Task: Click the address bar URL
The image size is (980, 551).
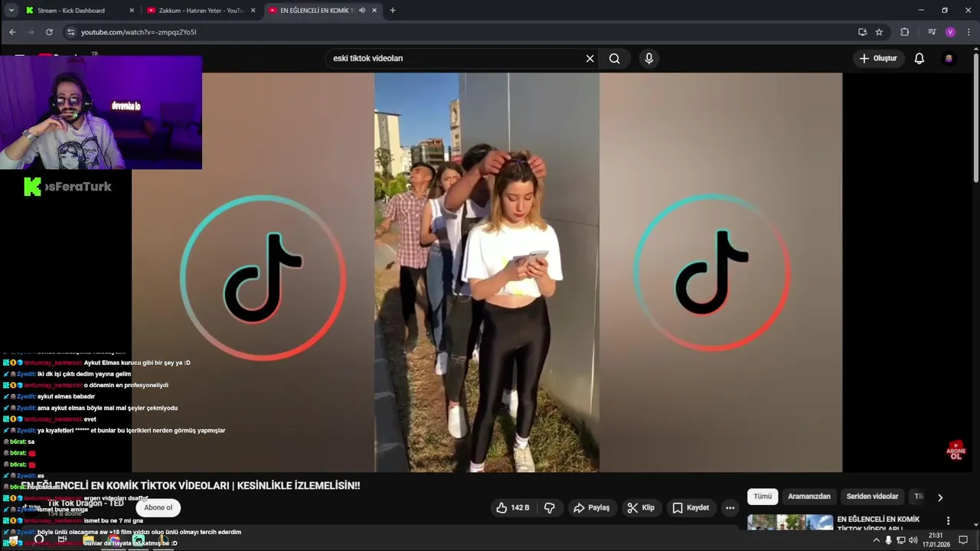Action: 139,32
